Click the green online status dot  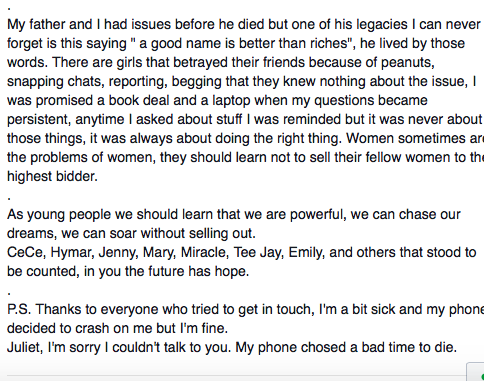click(x=482, y=377)
